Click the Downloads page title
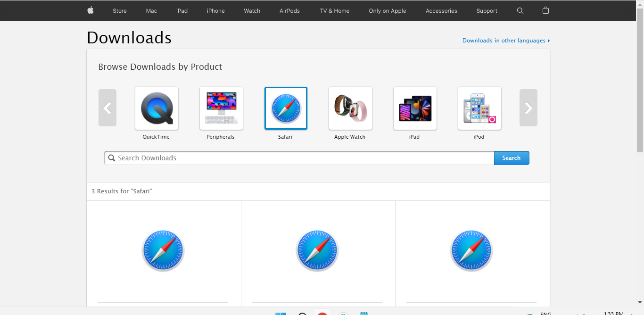This screenshot has height=315, width=644. (129, 37)
